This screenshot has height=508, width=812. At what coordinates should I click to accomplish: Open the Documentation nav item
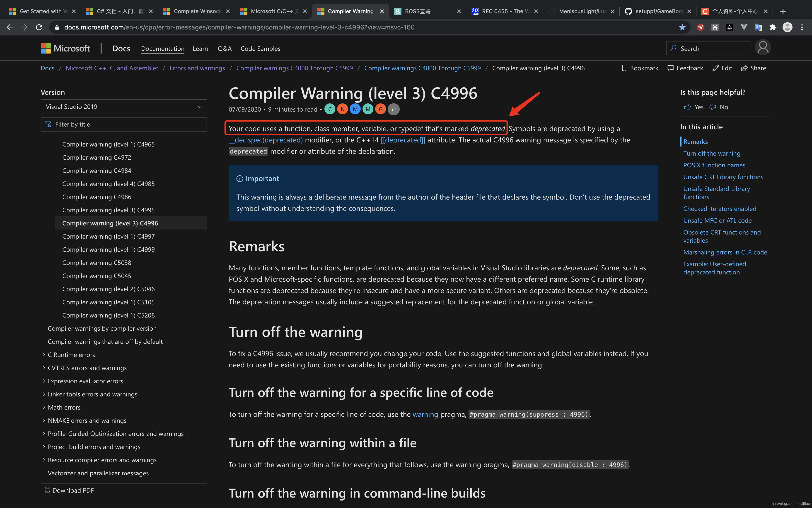tap(163, 49)
